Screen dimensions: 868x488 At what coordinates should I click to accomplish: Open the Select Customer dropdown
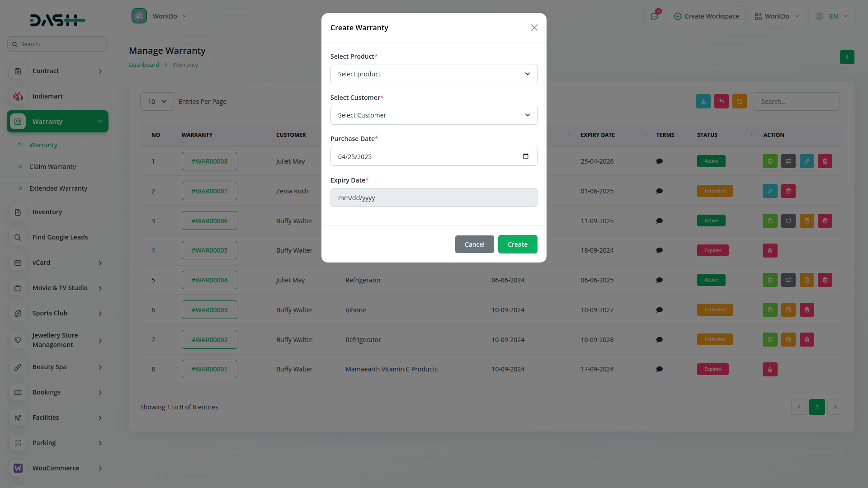coord(434,115)
